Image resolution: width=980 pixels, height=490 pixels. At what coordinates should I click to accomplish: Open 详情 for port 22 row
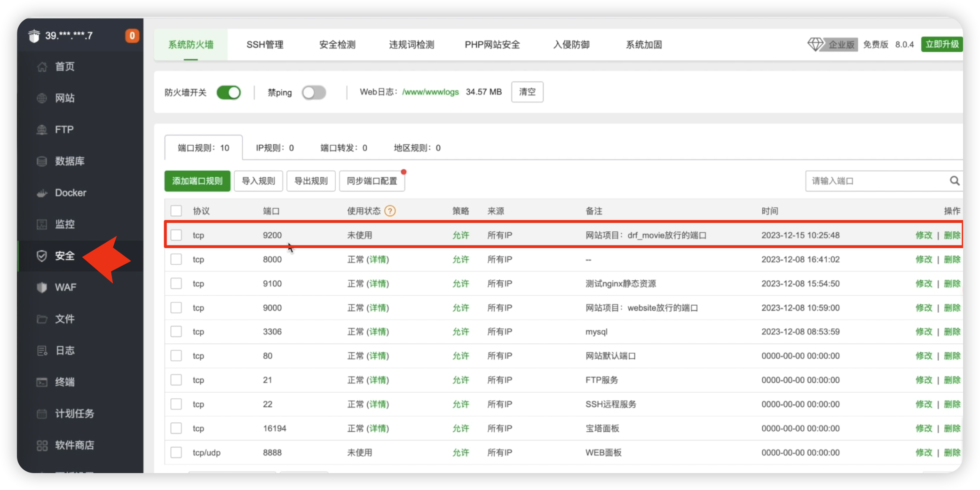[378, 404]
